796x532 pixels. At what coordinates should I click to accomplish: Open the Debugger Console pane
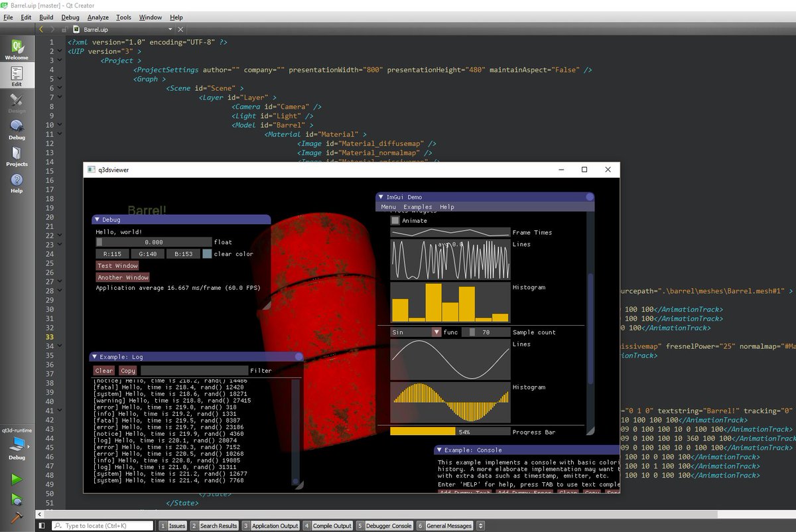(385, 525)
